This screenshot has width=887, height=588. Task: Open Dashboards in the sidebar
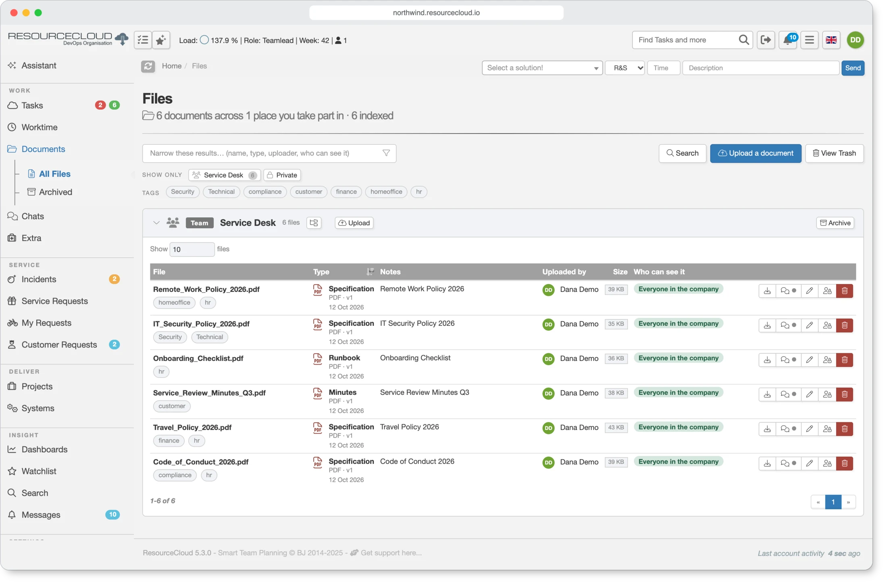(44, 449)
